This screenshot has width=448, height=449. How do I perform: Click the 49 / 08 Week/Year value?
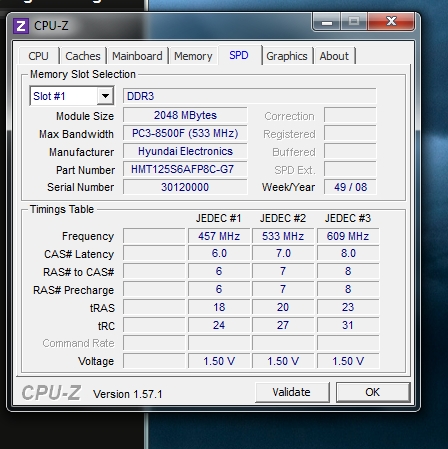pos(350,187)
